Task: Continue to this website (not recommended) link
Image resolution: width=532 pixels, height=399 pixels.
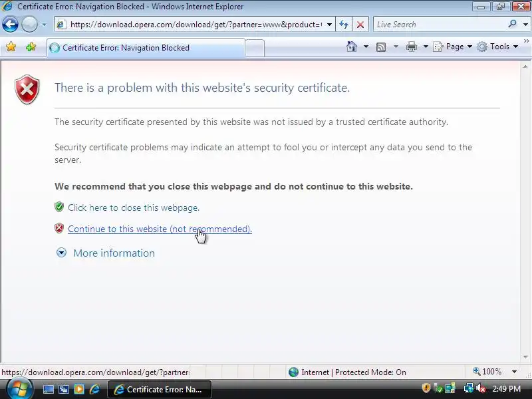Action: pyautogui.click(x=160, y=229)
